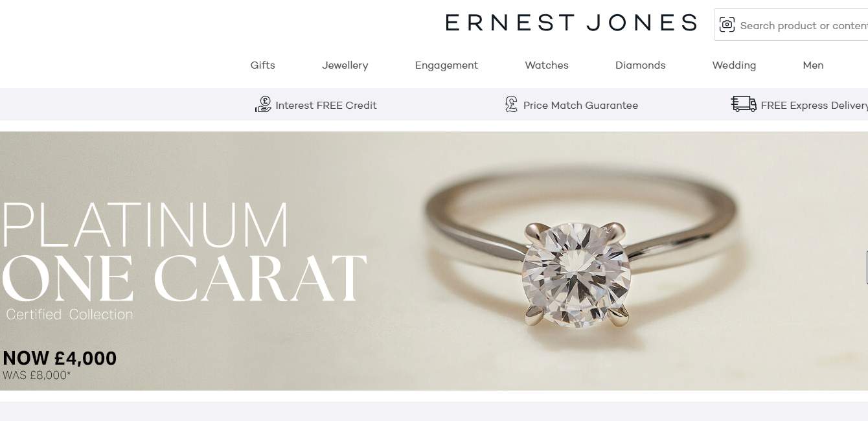Click the FREE Express Delivery truck icon
Image resolution: width=868 pixels, height=421 pixels.
point(744,104)
